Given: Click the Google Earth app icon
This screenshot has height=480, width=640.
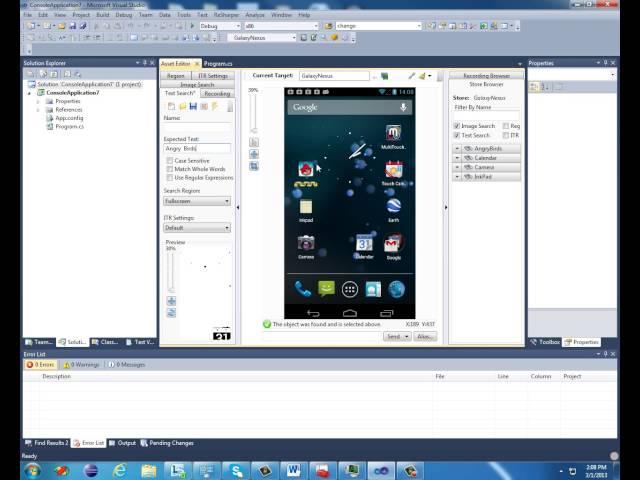Looking at the screenshot, I should (x=393, y=205).
